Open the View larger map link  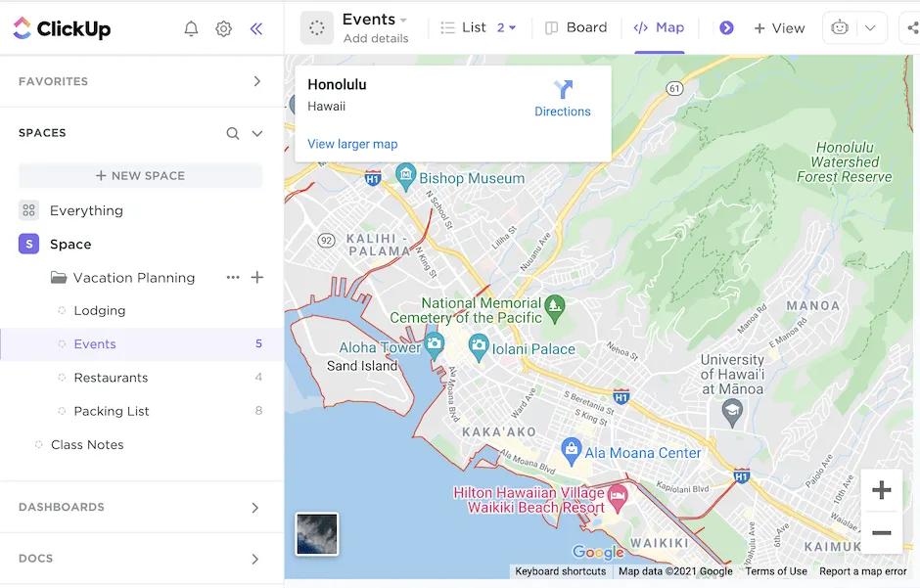tap(352, 144)
